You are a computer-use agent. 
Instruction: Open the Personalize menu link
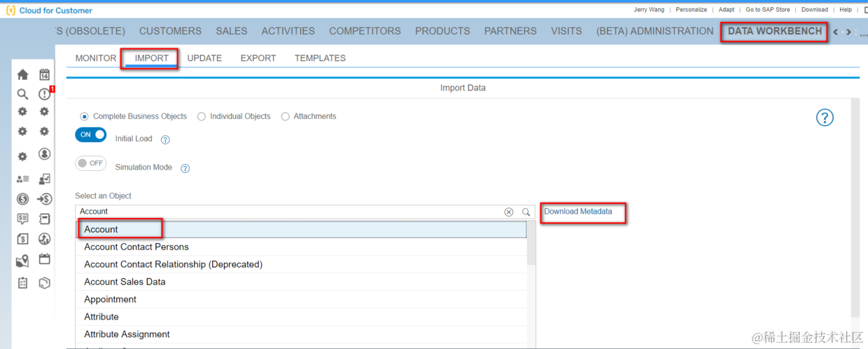691,10
